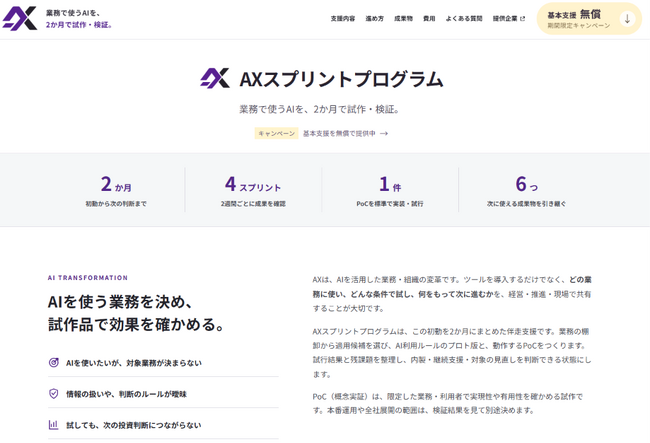Image resolution: width=650 pixels, height=443 pixels.
Task: Click the 基本支援 無償 campaign button
Action: point(589,19)
